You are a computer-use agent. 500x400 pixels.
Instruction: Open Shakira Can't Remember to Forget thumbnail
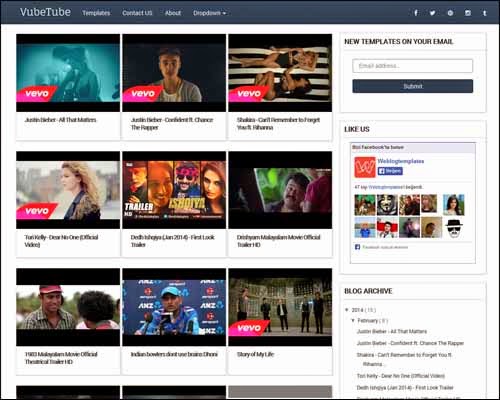280,73
